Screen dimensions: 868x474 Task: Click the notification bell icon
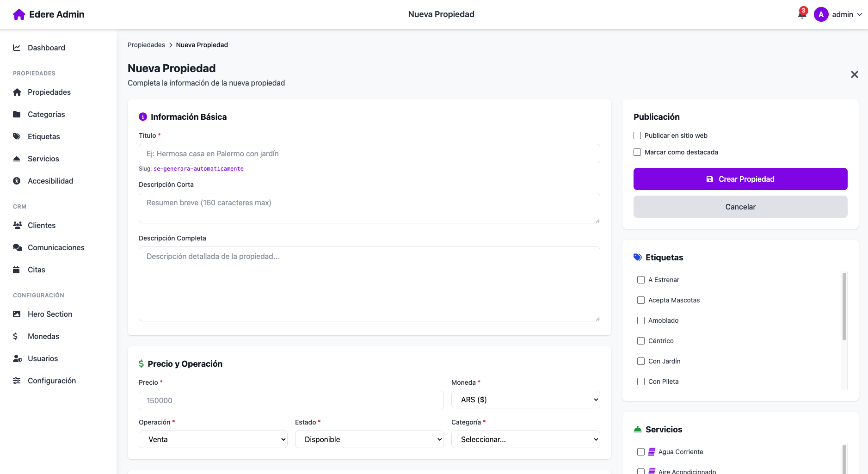pyautogui.click(x=802, y=14)
